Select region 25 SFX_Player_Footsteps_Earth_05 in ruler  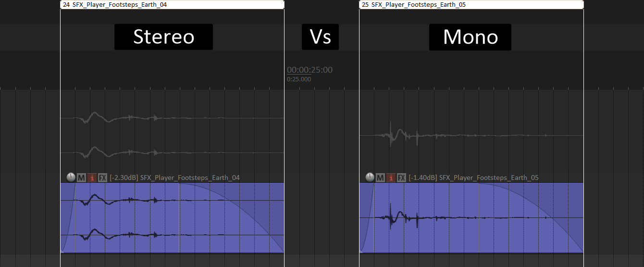pyautogui.click(x=471, y=4)
